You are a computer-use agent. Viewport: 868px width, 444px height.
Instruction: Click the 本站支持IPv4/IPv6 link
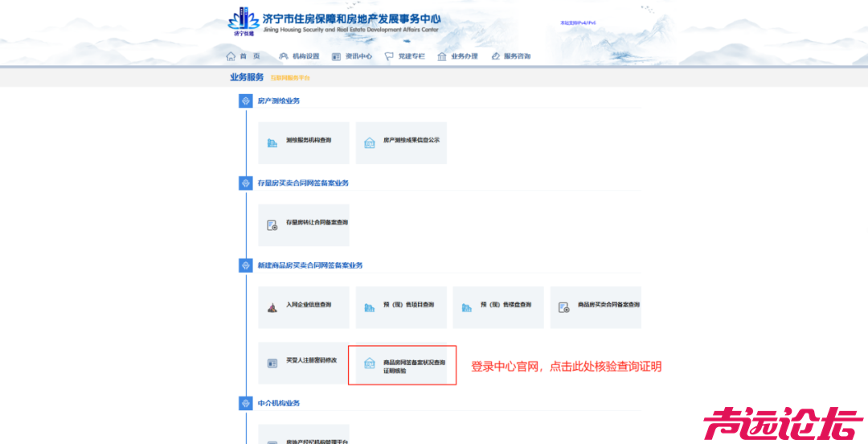(578, 23)
